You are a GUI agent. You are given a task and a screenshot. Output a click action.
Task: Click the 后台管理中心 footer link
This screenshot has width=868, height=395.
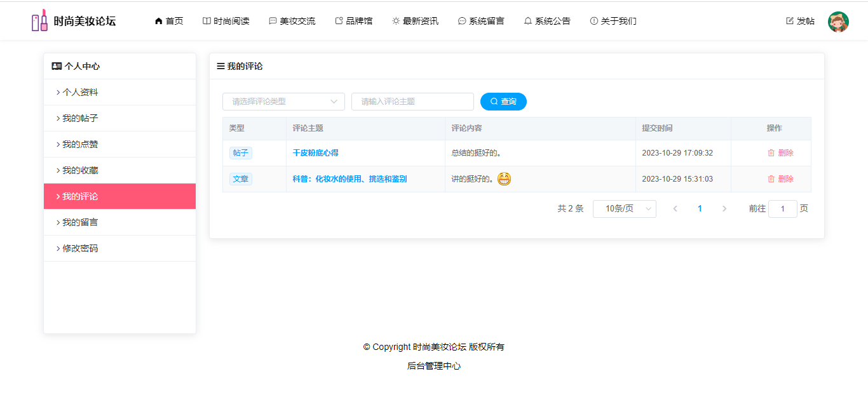[434, 366]
